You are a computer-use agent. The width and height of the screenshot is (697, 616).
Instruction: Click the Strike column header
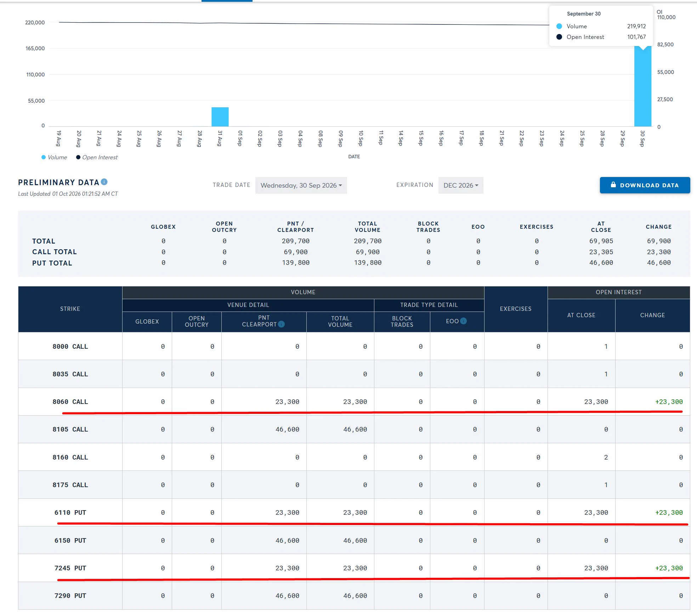(70, 309)
